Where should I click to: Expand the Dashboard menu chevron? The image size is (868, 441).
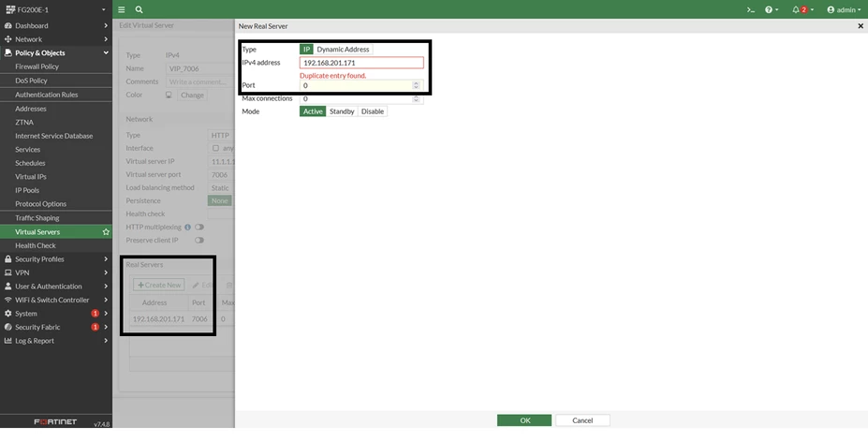(x=106, y=25)
